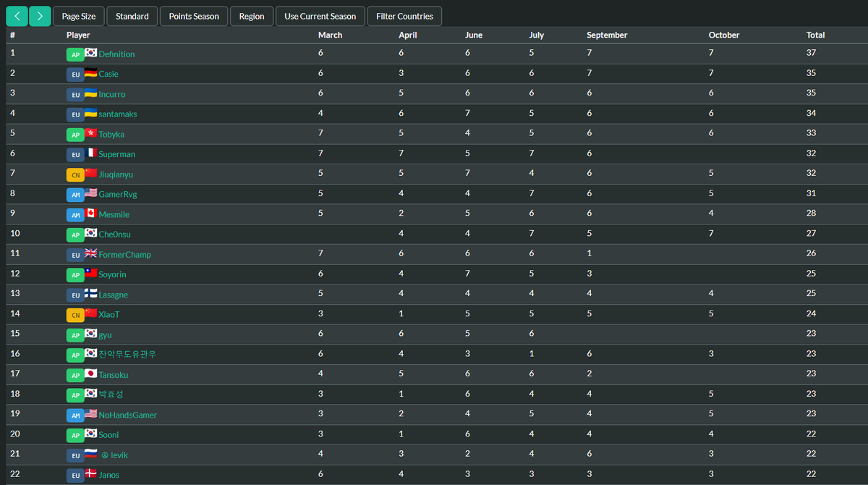868x485 pixels.
Task: Click China flag beside XiaoT
Action: 90,313
